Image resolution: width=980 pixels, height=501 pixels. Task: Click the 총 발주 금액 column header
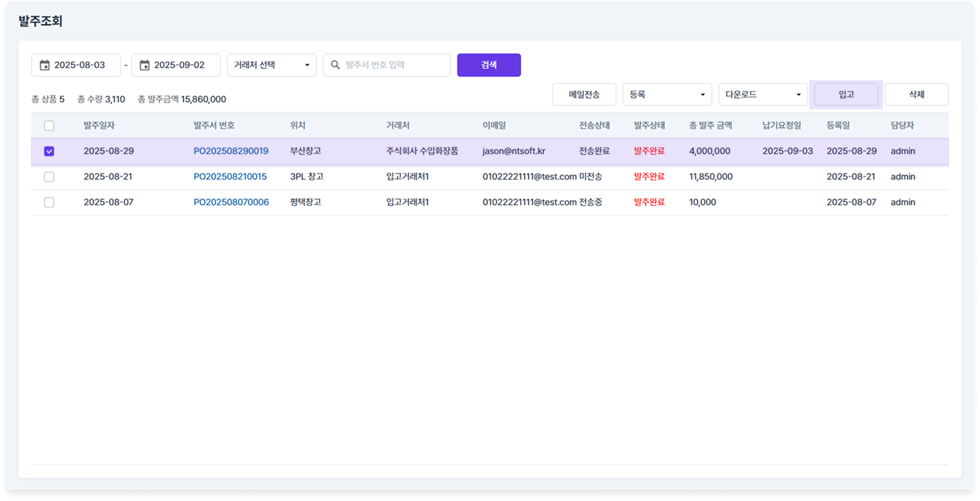(710, 126)
